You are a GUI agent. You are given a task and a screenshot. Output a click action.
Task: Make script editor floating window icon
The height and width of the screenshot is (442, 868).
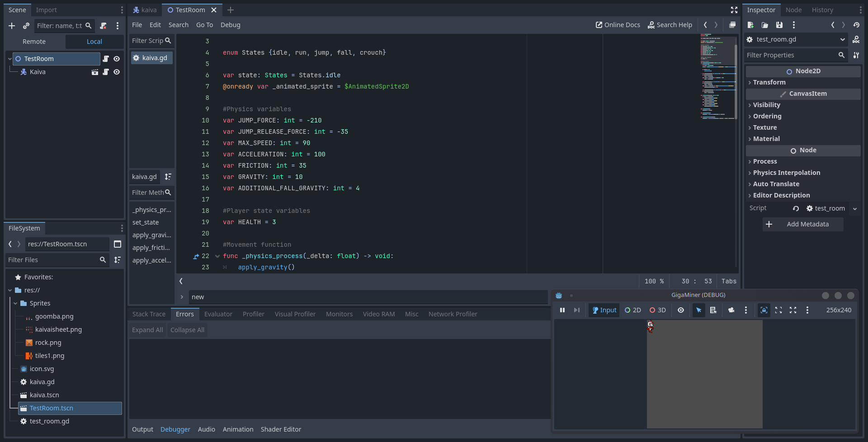coord(732,25)
